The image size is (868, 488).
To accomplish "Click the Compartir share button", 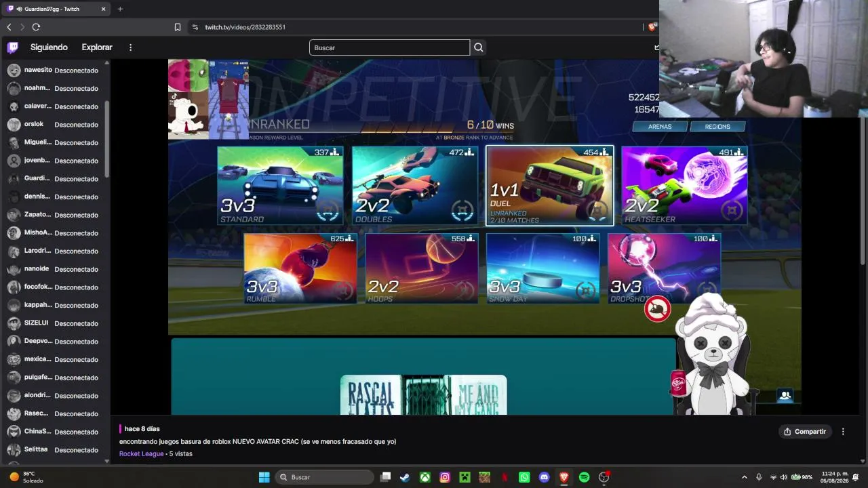I will (x=805, y=432).
